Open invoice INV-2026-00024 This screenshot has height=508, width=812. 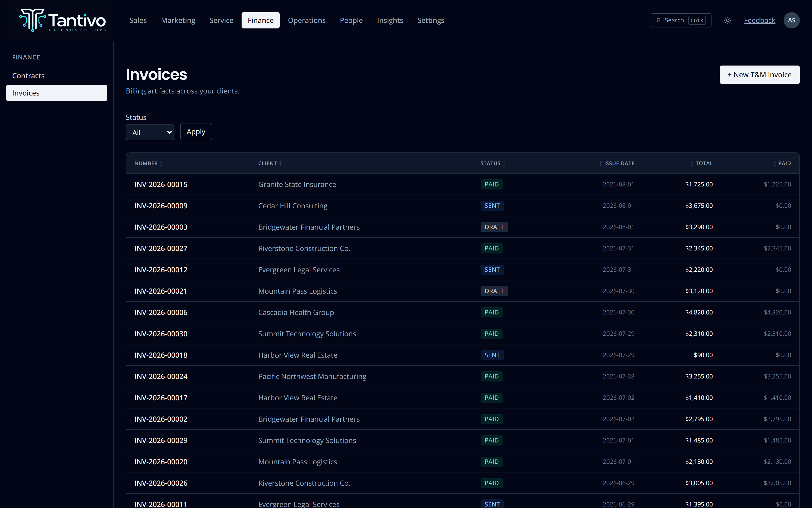pos(161,376)
